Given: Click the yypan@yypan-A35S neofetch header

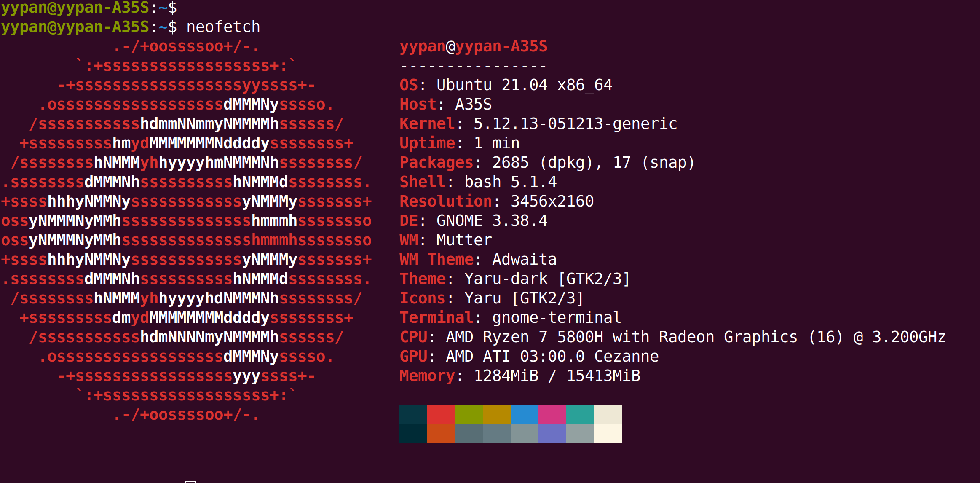Looking at the screenshot, I should coord(473,46).
